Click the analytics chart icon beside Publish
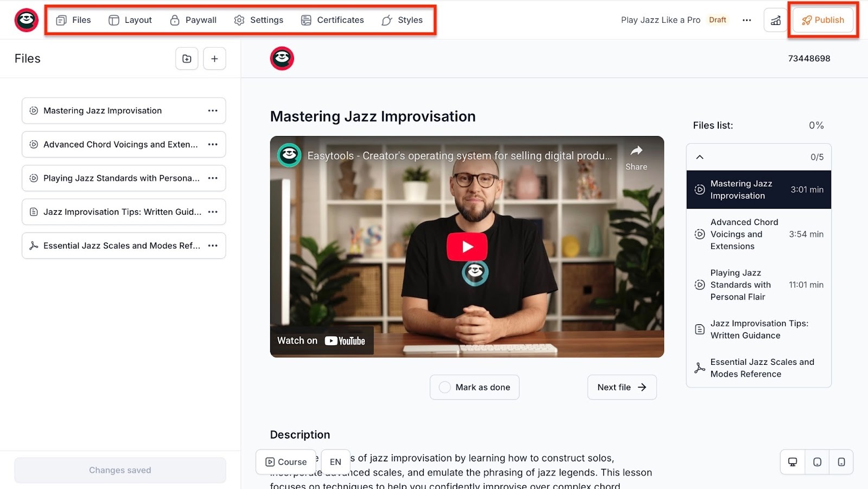This screenshot has height=489, width=868. coord(776,20)
